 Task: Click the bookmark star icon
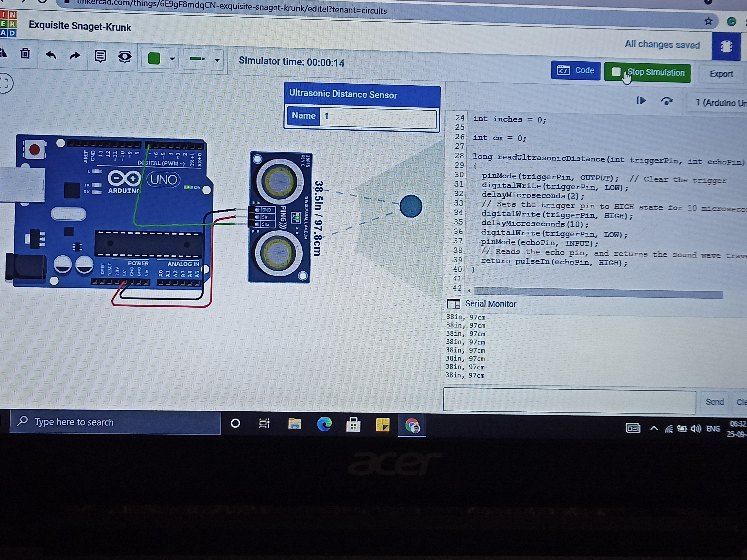[709, 21]
